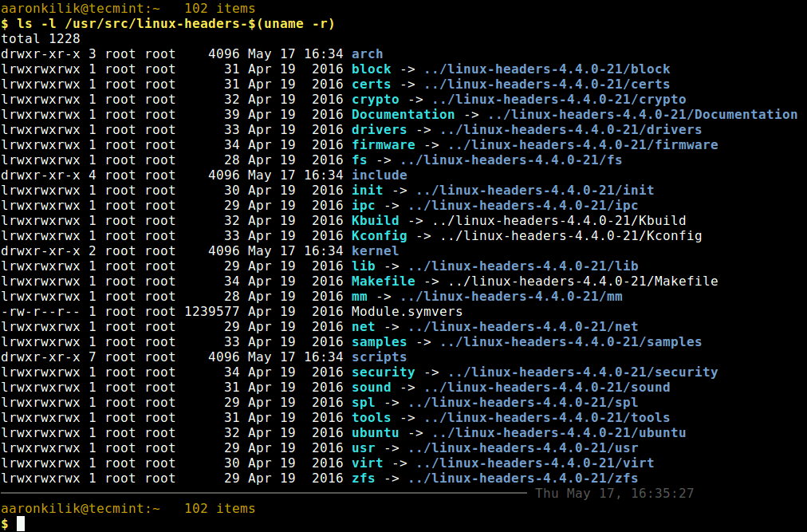This screenshot has height=532, width=807.
Task: Click the ubuntu symlink entry
Action: pyautogui.click(x=374, y=432)
